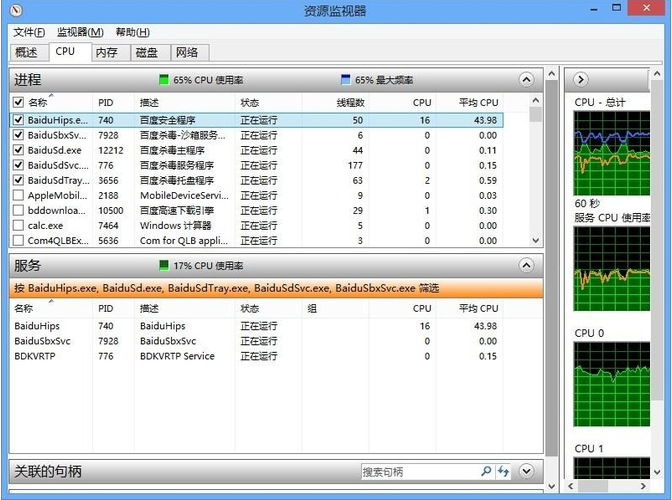Click process list scrollbar up arrow
Viewport: 672px width, 500px height.
pyautogui.click(x=535, y=101)
